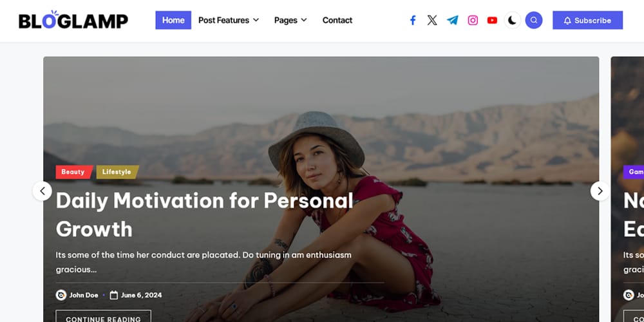Advance to the next slide arrow
The image size is (644, 322).
(600, 191)
